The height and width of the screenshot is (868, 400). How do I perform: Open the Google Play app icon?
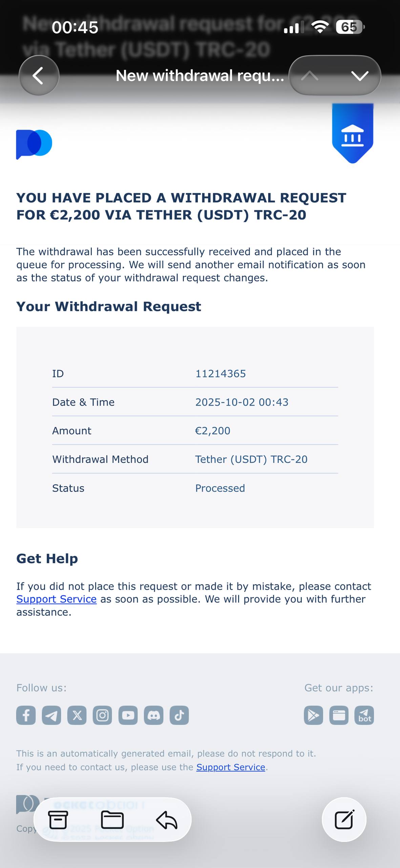(313, 715)
